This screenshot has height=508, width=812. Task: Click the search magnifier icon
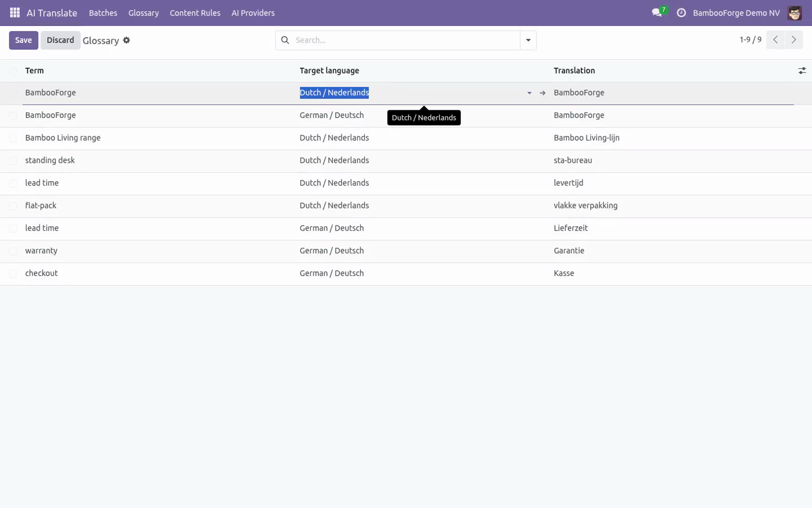285,40
